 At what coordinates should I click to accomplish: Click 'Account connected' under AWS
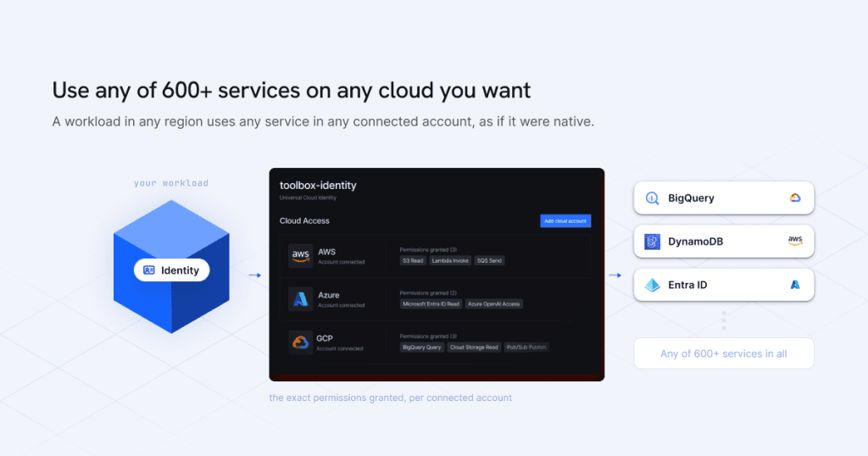pos(341,262)
